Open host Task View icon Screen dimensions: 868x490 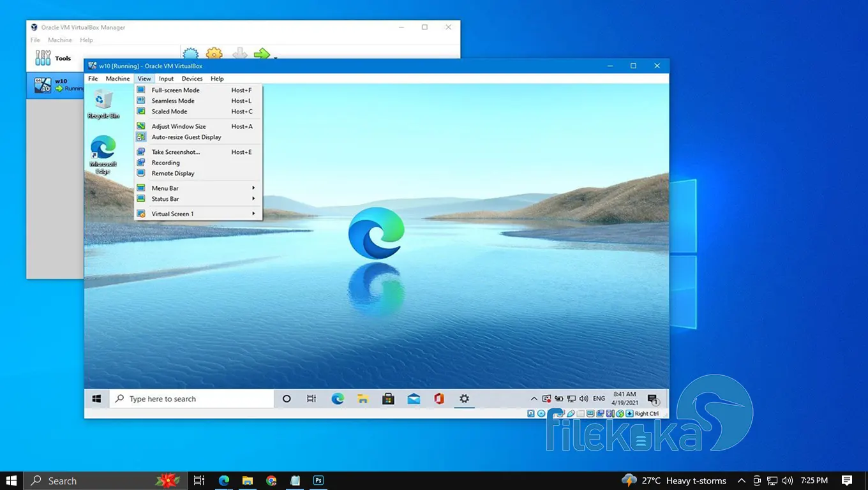click(199, 480)
